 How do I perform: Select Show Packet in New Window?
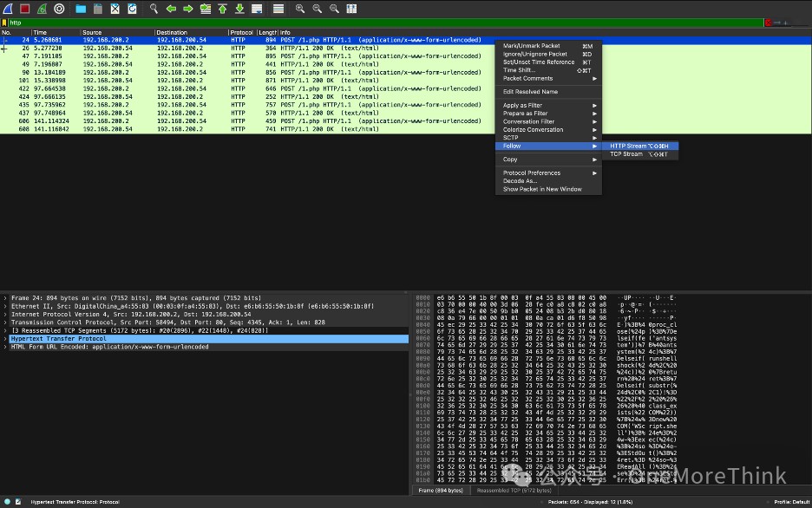pos(548,189)
